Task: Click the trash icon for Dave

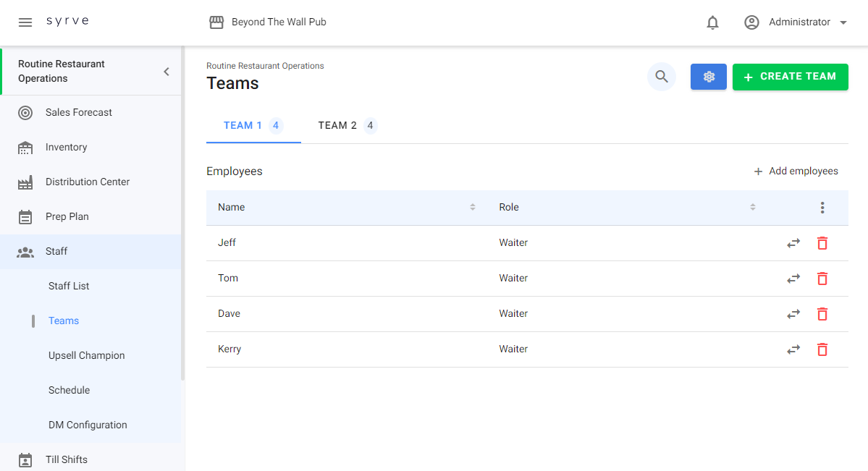Action: (x=822, y=314)
